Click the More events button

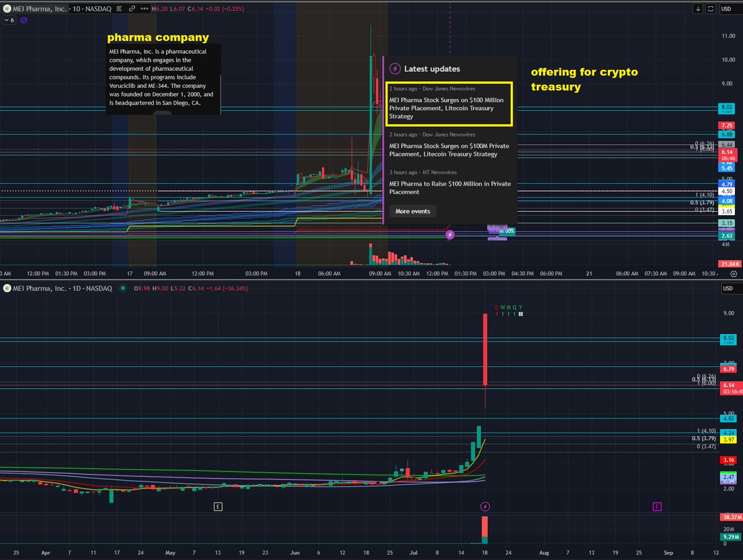(x=412, y=211)
